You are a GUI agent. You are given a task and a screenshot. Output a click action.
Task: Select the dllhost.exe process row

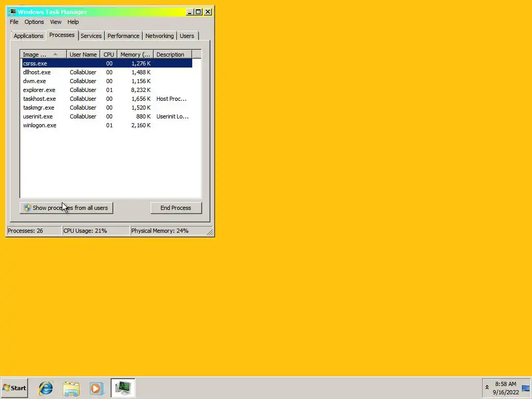(107, 72)
